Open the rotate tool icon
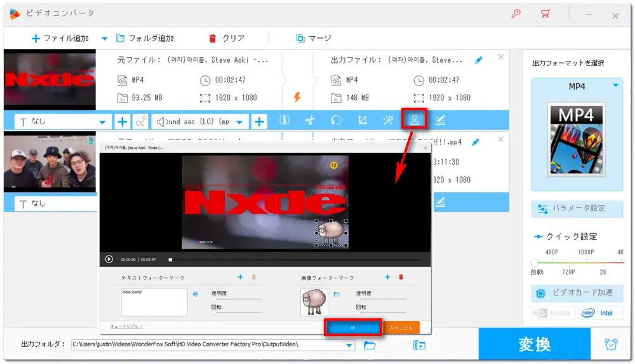Image resolution: width=635 pixels, height=364 pixels. click(336, 120)
